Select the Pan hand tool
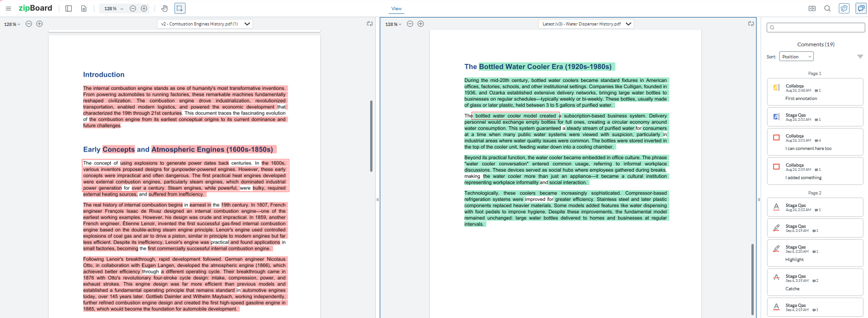This screenshot has height=318, width=868. pos(165,8)
